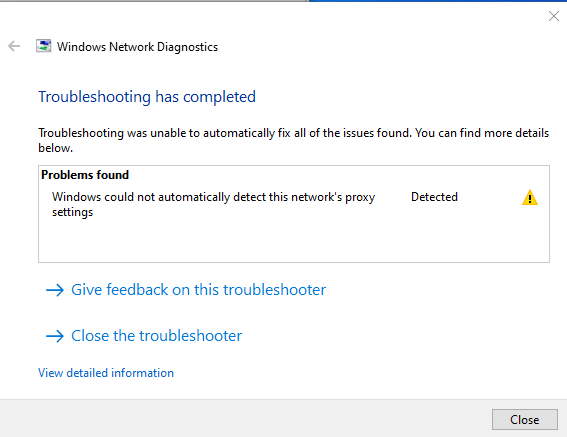Click the Problems found heading
Screen dimensions: 567x437
point(85,175)
